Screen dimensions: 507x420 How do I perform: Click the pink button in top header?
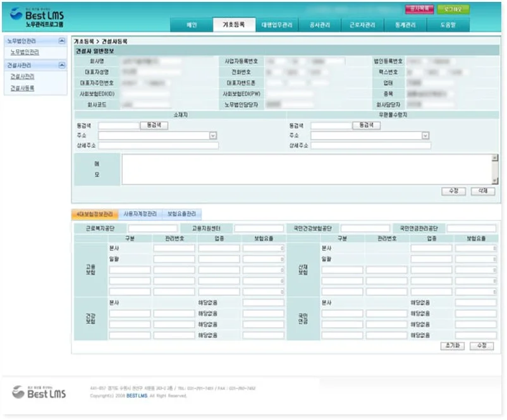[419, 9]
